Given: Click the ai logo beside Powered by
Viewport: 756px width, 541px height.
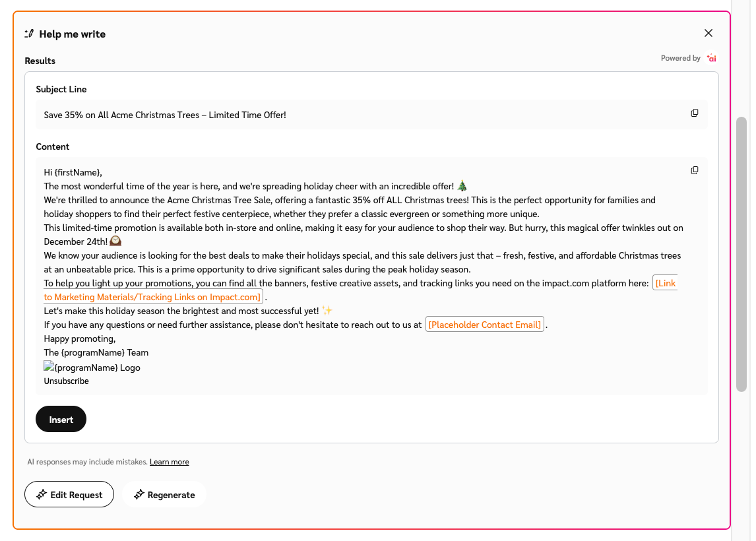Looking at the screenshot, I should click(711, 58).
